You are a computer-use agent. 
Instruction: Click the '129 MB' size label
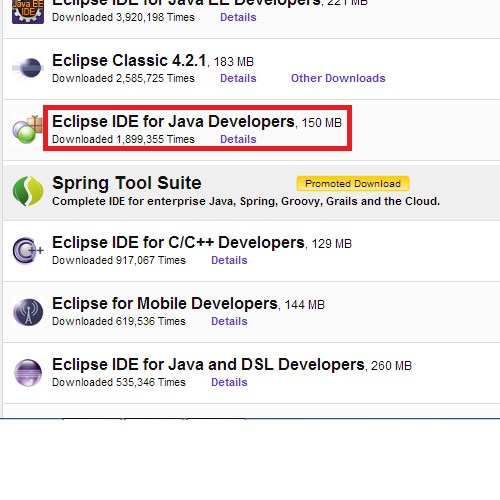[x=332, y=244]
